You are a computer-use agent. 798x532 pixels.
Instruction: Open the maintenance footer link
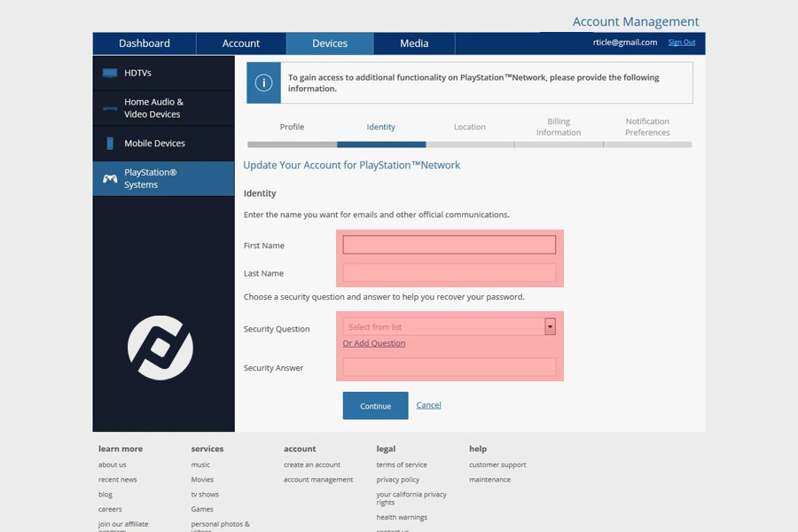click(489, 480)
